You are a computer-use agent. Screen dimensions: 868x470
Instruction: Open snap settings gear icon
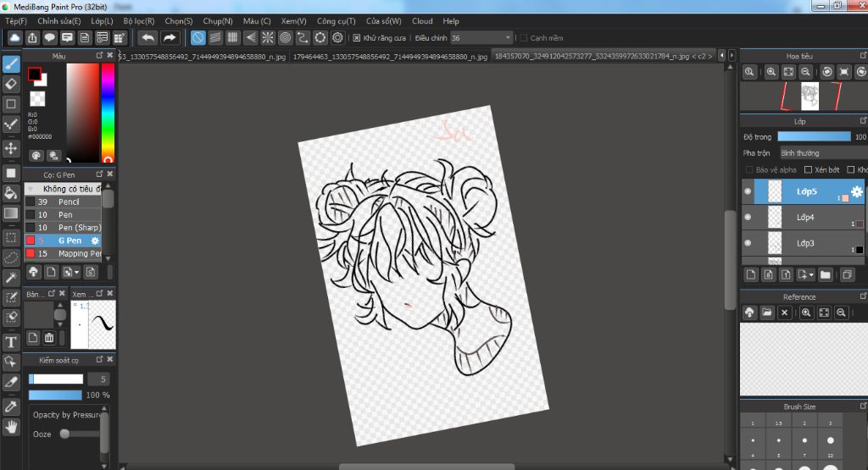click(337, 37)
